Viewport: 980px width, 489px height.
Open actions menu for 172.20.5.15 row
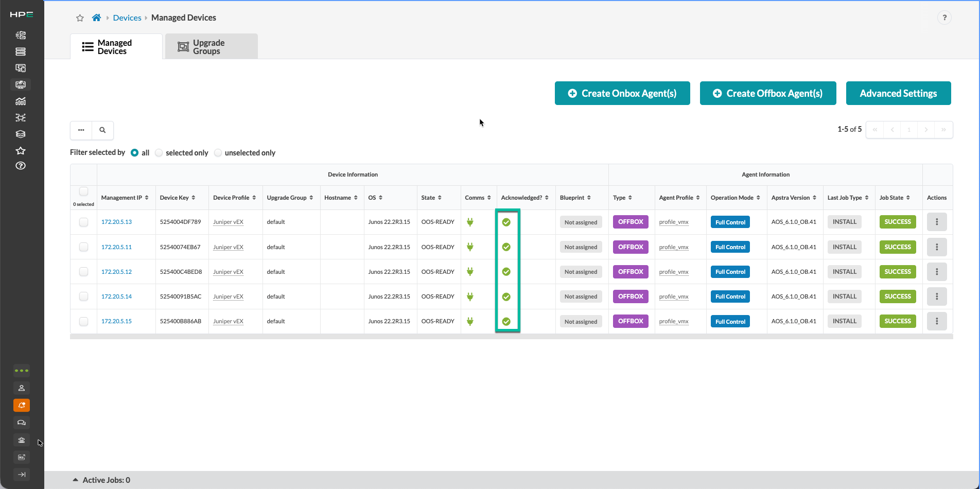937,321
